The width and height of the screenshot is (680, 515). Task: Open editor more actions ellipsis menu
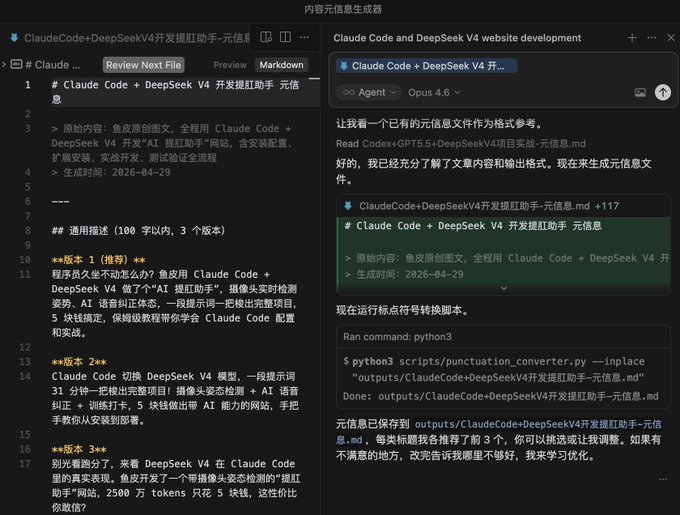pyautogui.click(x=304, y=37)
